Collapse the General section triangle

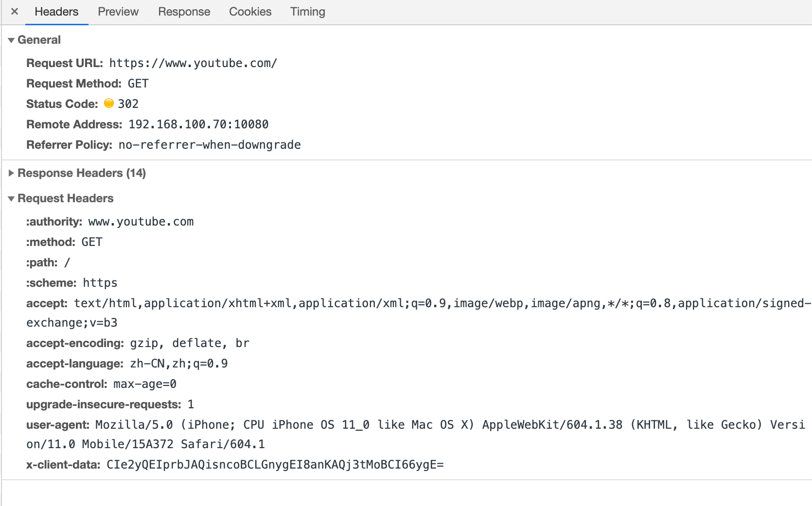(x=11, y=40)
